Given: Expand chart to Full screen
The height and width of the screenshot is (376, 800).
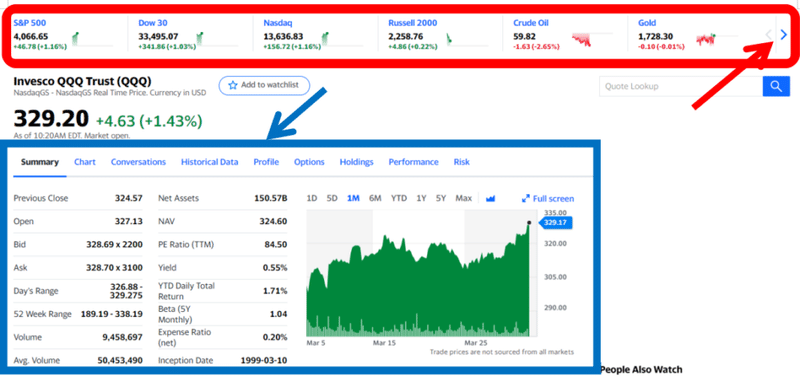Looking at the screenshot, I should 547,199.
